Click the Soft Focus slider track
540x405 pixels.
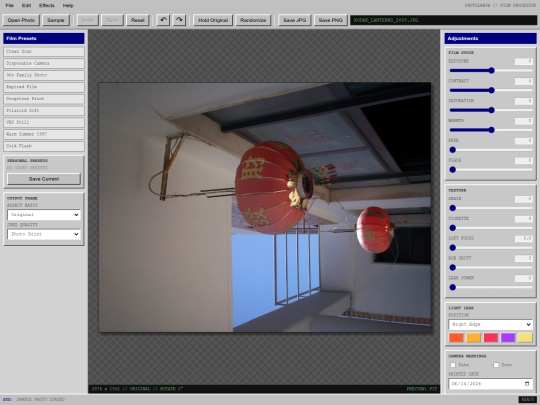click(491, 248)
